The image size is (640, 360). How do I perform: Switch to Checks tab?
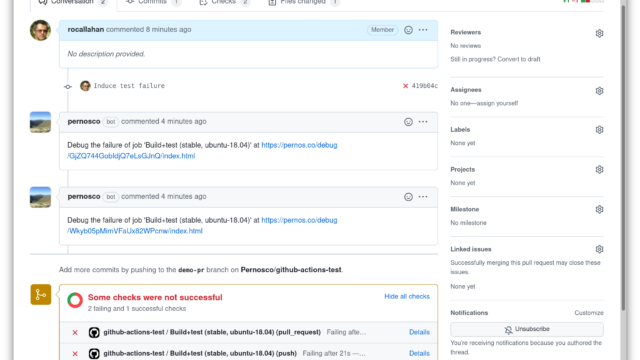click(224, 2)
